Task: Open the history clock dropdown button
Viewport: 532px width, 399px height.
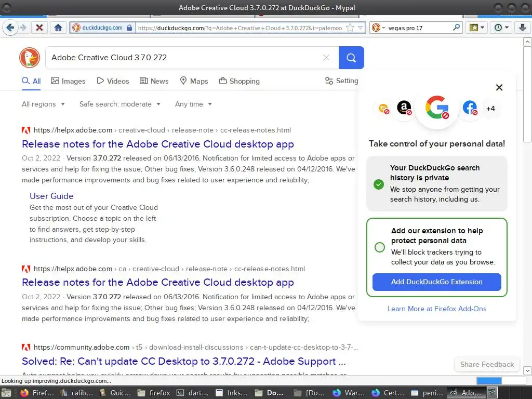Action: point(501,28)
